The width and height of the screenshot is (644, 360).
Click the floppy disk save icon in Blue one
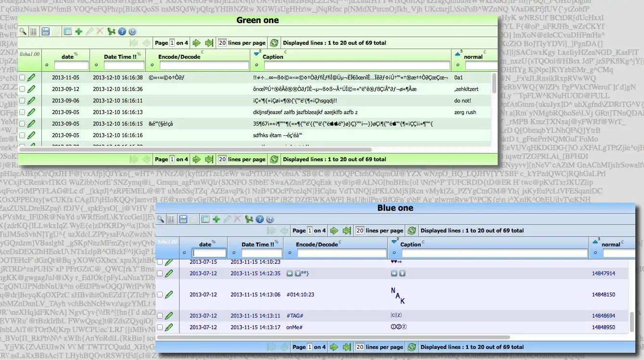[x=183, y=219]
